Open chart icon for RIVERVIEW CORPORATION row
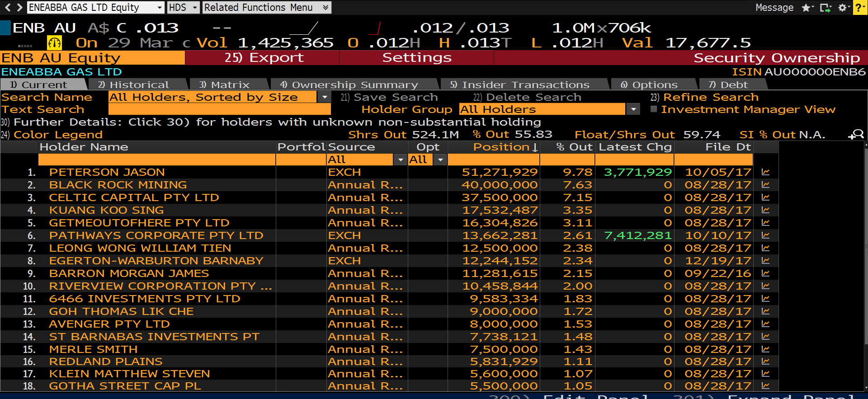This screenshot has height=399, width=868. coord(765,286)
